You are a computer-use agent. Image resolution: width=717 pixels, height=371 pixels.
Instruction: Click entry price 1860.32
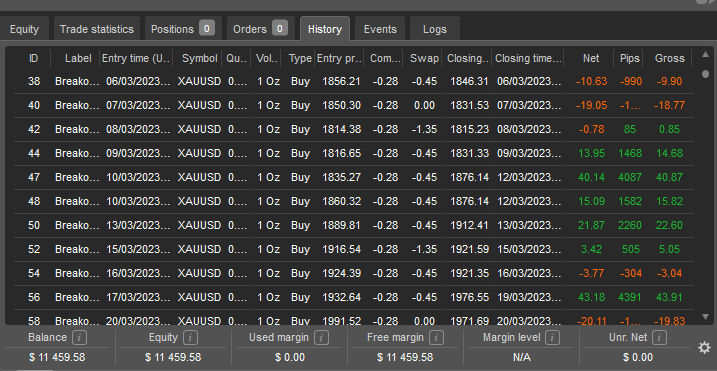click(341, 201)
